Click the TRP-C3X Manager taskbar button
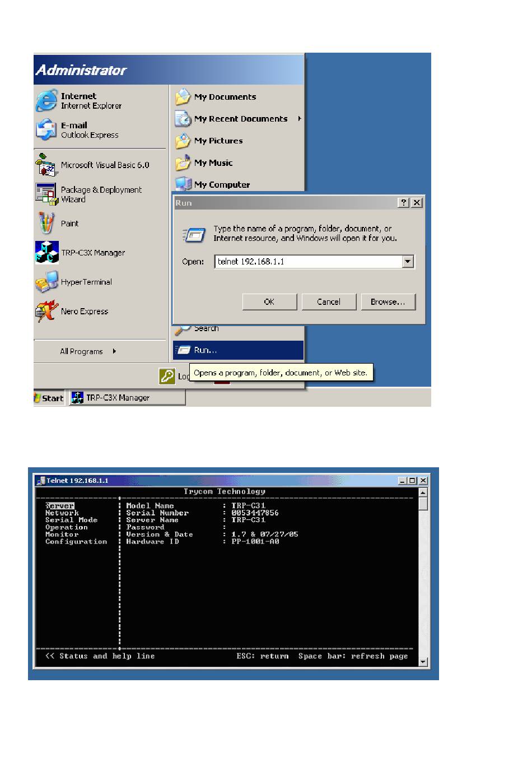532x762 pixels. tap(127, 398)
